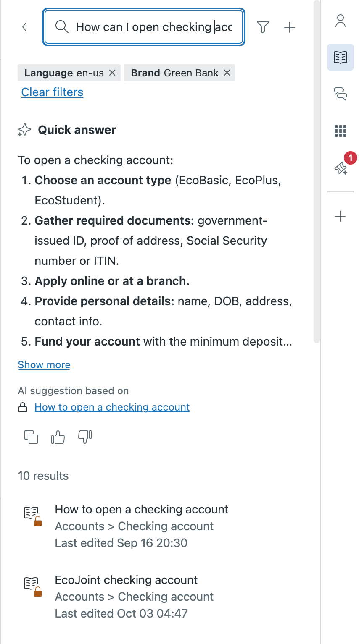Click into the knowledge search field
This screenshot has height=644, width=359.
(151, 27)
